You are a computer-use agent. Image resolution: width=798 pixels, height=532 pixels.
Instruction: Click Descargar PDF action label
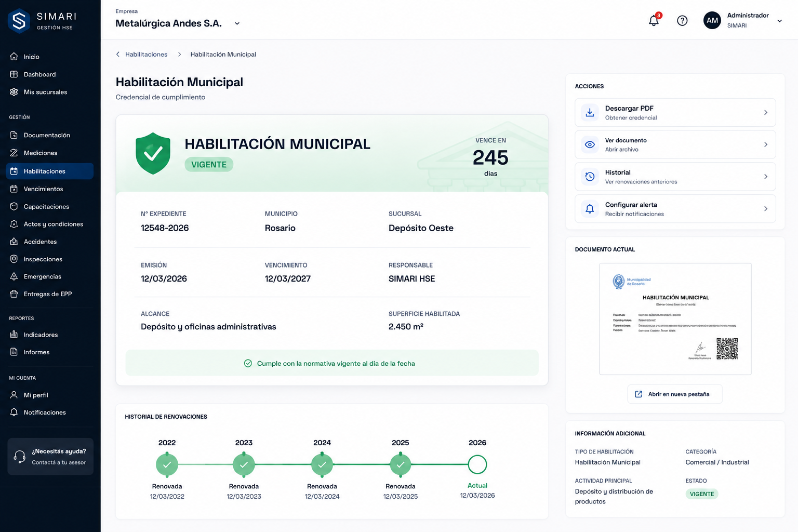tap(629, 108)
